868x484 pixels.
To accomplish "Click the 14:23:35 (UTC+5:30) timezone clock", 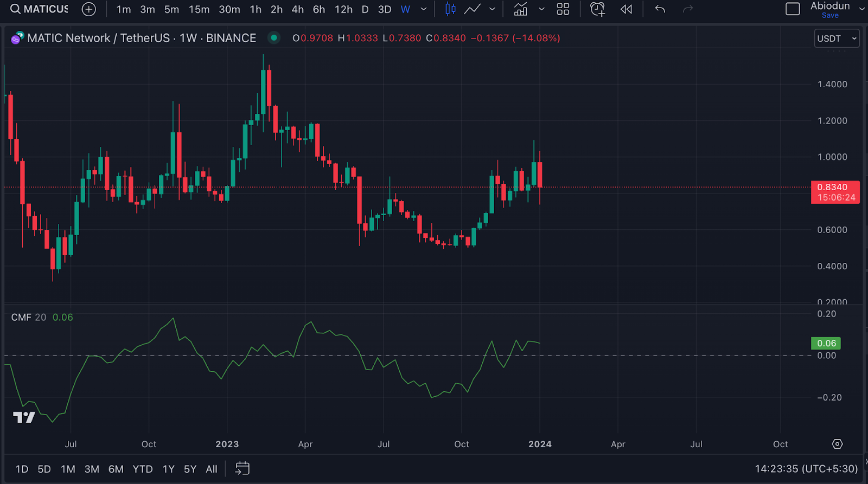I will (x=806, y=469).
